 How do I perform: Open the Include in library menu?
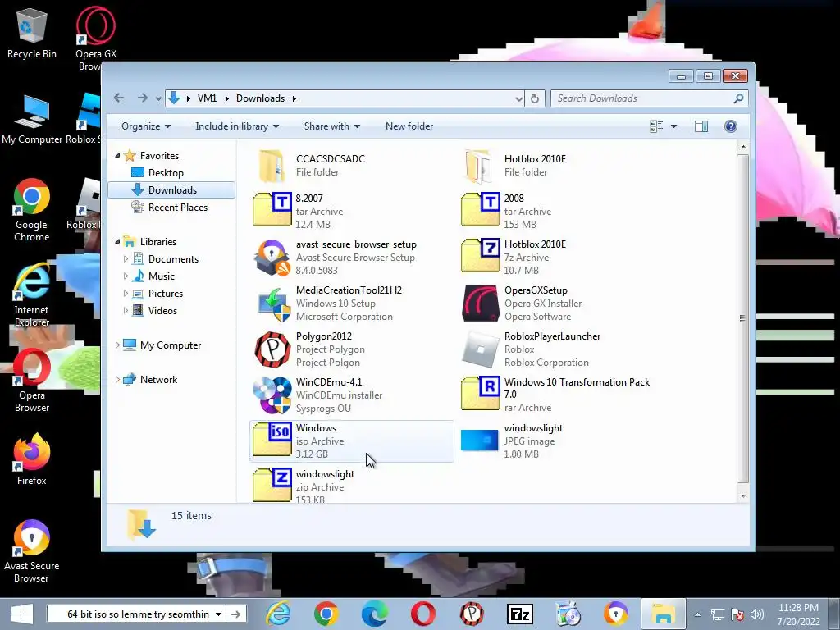click(x=237, y=126)
